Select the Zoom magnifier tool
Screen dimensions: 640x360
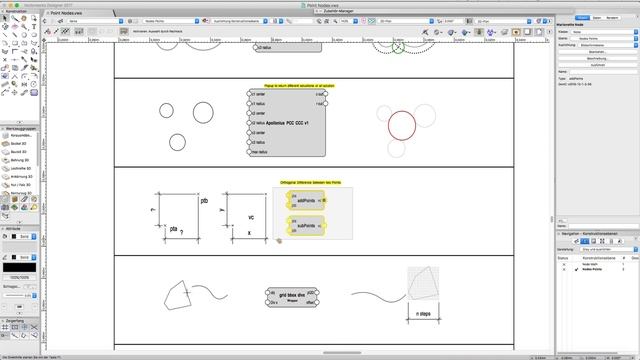point(15,18)
